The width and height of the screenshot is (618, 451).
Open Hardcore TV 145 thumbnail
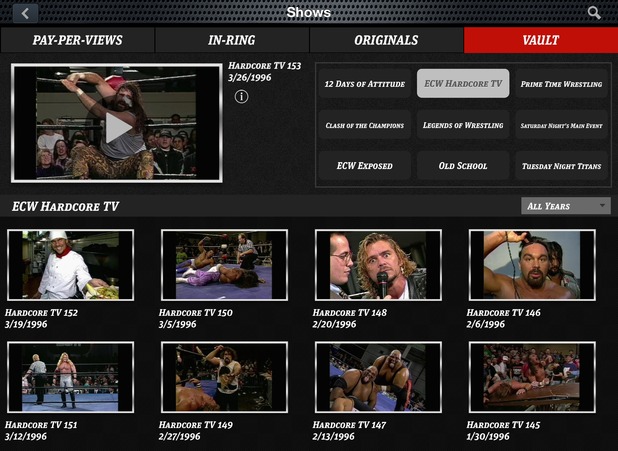click(532, 377)
